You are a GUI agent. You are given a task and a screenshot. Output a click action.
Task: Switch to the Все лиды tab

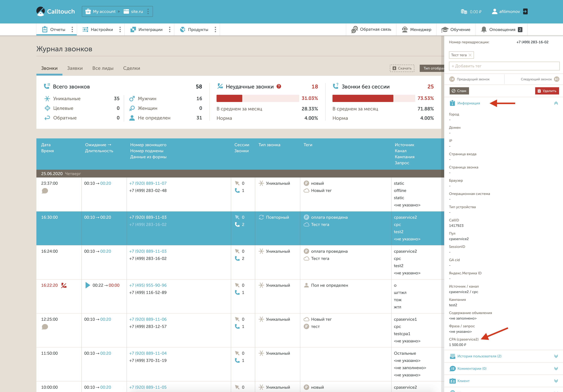[x=103, y=68]
